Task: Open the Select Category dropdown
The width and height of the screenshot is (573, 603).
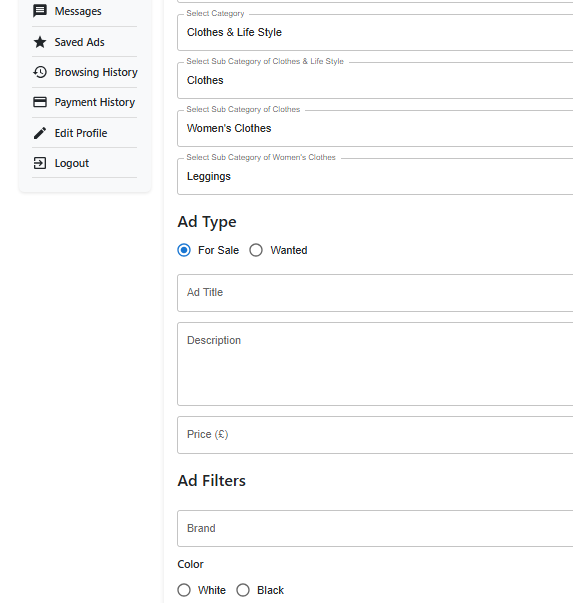Action: [x=375, y=32]
